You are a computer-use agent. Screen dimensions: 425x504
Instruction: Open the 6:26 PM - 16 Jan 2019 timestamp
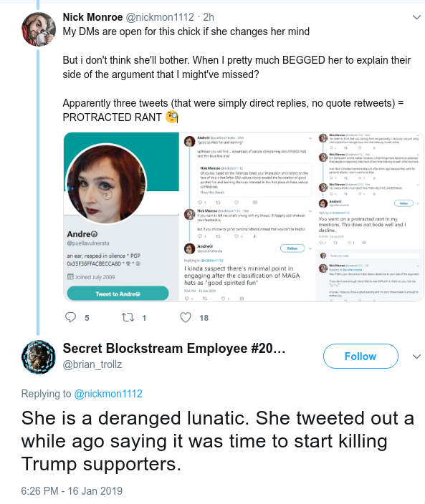[72, 491]
